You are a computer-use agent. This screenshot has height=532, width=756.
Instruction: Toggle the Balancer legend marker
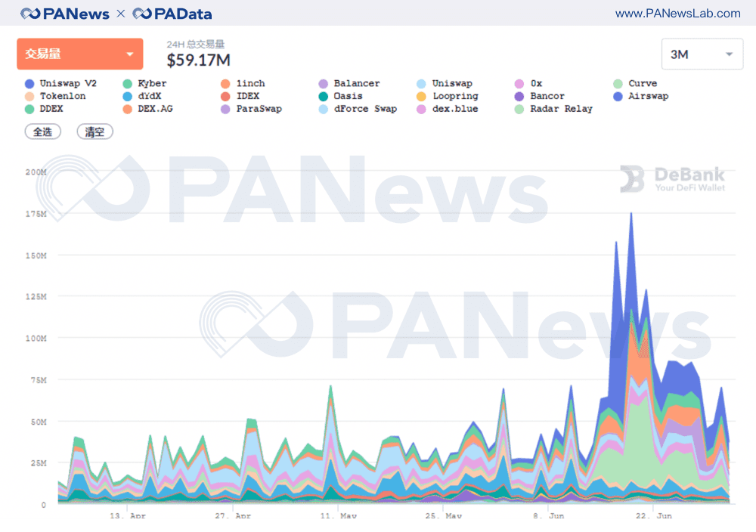[x=323, y=84]
